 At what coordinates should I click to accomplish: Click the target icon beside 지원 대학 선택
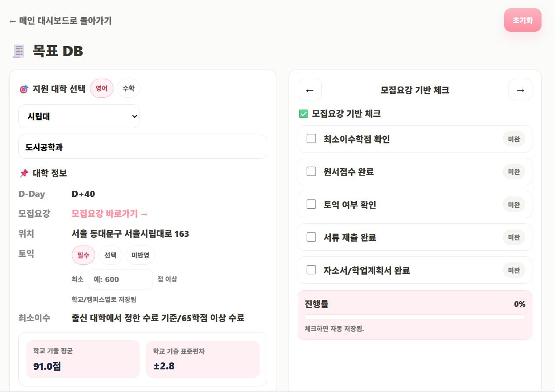[x=24, y=89]
